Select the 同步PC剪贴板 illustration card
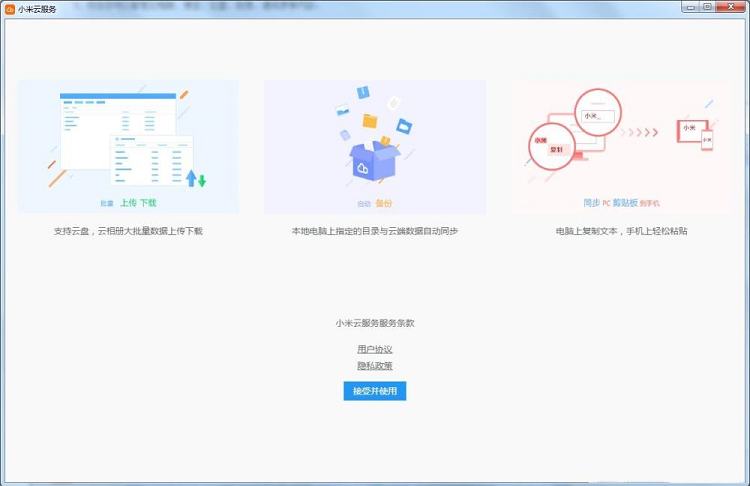This screenshot has height=486, width=750. [621, 146]
